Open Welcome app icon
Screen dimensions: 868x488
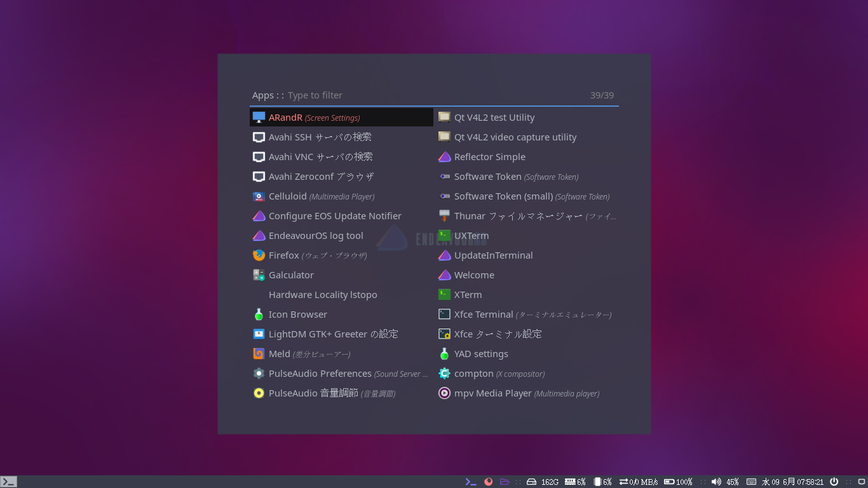pos(444,275)
